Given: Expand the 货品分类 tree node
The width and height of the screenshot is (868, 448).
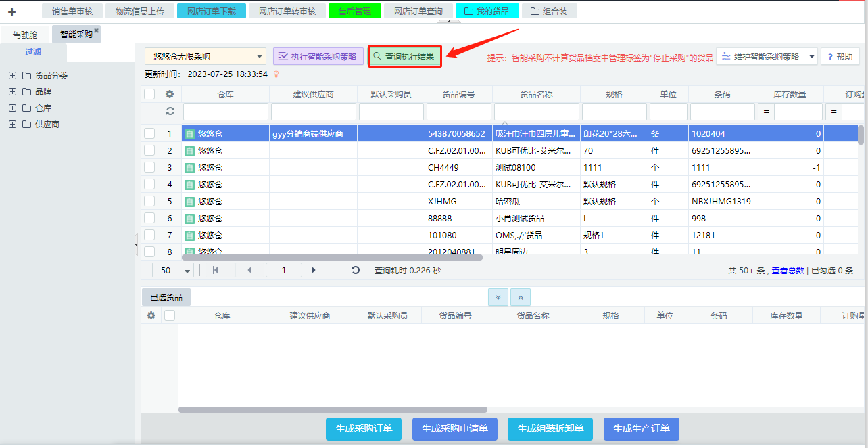Looking at the screenshot, I should (x=12, y=75).
